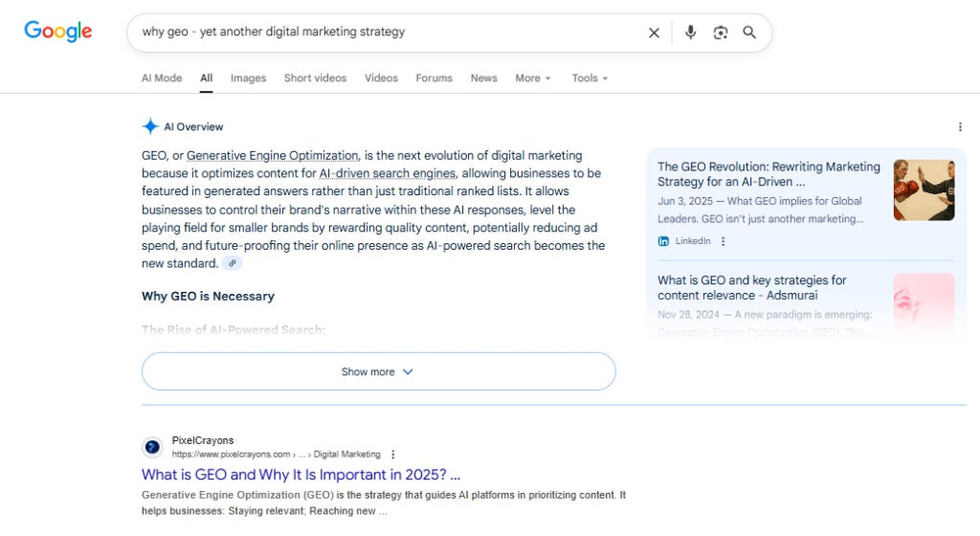Open the Tools dropdown
The image size is (980, 536).
click(590, 78)
